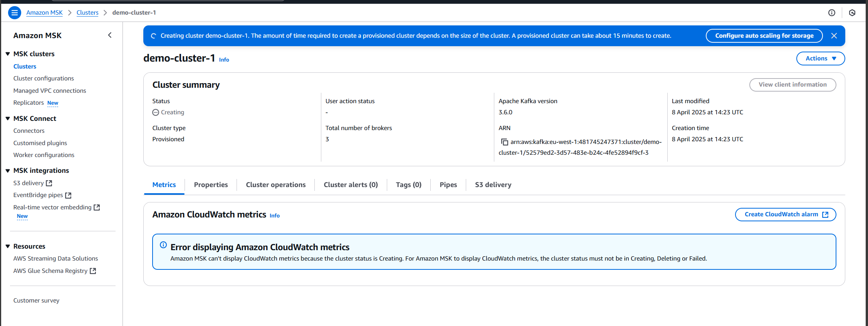
Task: Open Info link beside Amazon CloudWatch metrics
Action: tap(275, 216)
